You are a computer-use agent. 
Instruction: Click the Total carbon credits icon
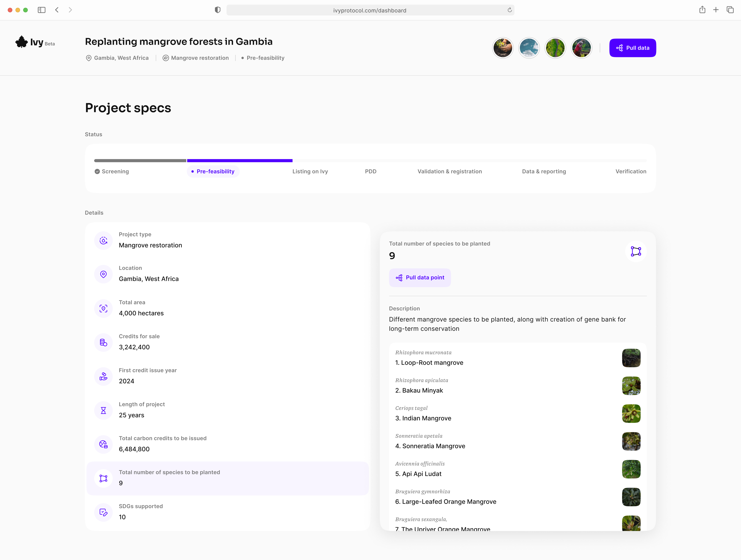click(x=103, y=444)
